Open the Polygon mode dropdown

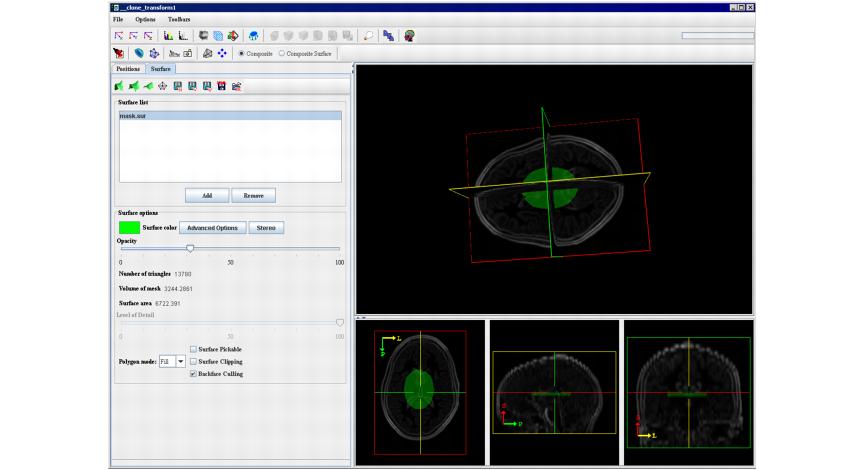[x=180, y=361]
